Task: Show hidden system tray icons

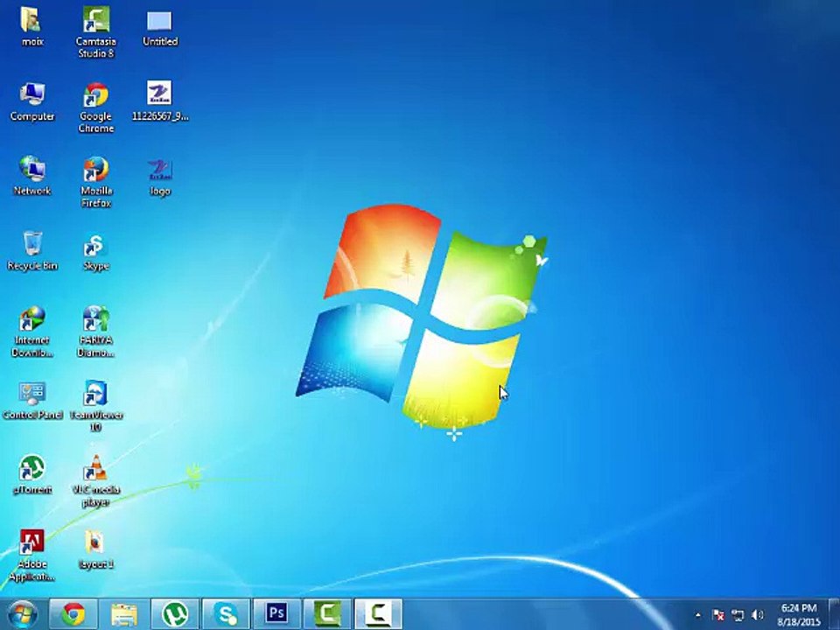Action: point(697,615)
